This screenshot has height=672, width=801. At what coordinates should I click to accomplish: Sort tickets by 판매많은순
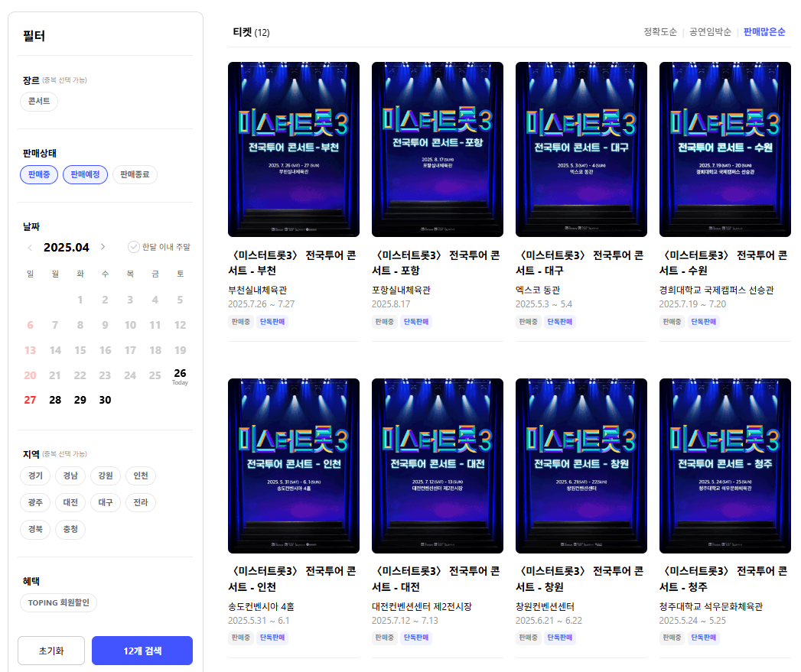click(x=764, y=32)
